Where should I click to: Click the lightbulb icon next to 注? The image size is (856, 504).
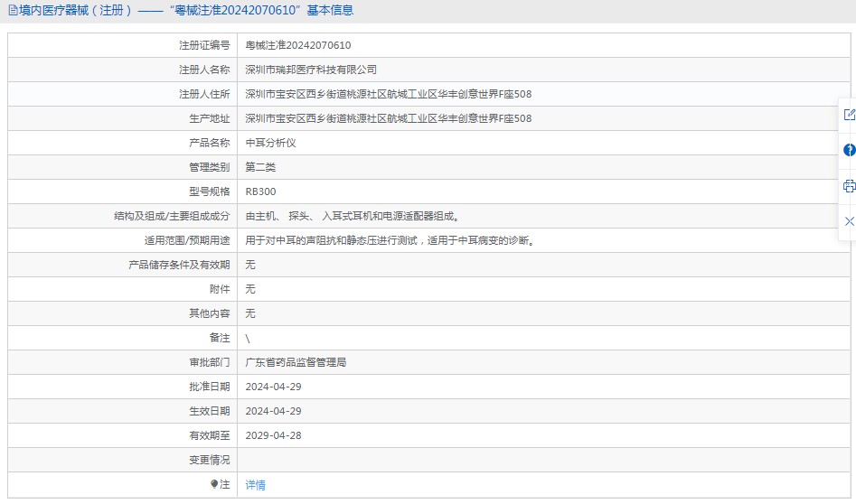[214, 484]
